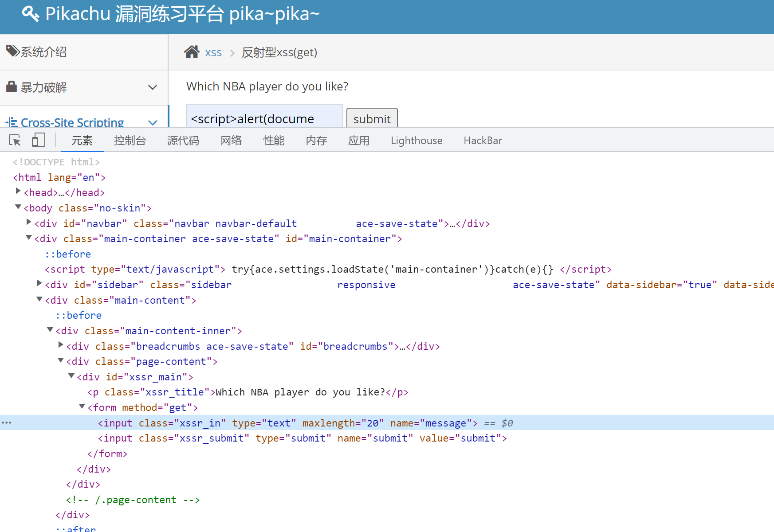Click the key logo icon in header
The width and height of the screenshot is (774, 532).
pyautogui.click(x=31, y=14)
